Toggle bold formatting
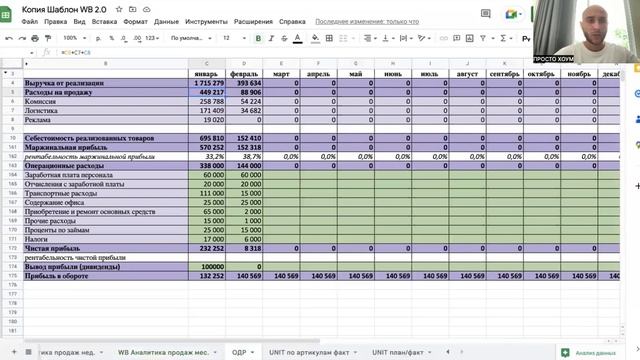The width and height of the screenshot is (640, 360). [x=258, y=38]
